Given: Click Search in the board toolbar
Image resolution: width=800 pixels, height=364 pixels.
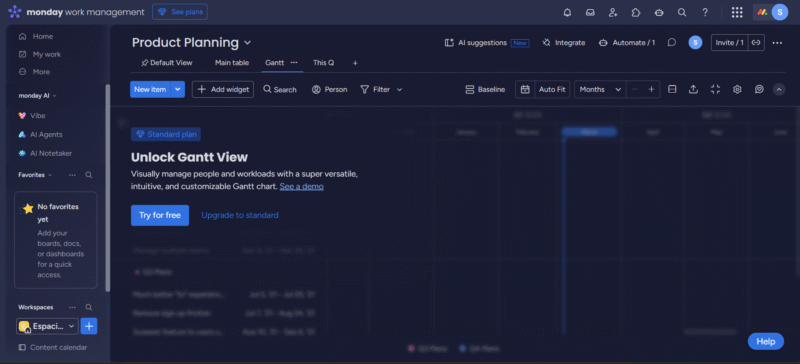Looking at the screenshot, I should click(280, 89).
